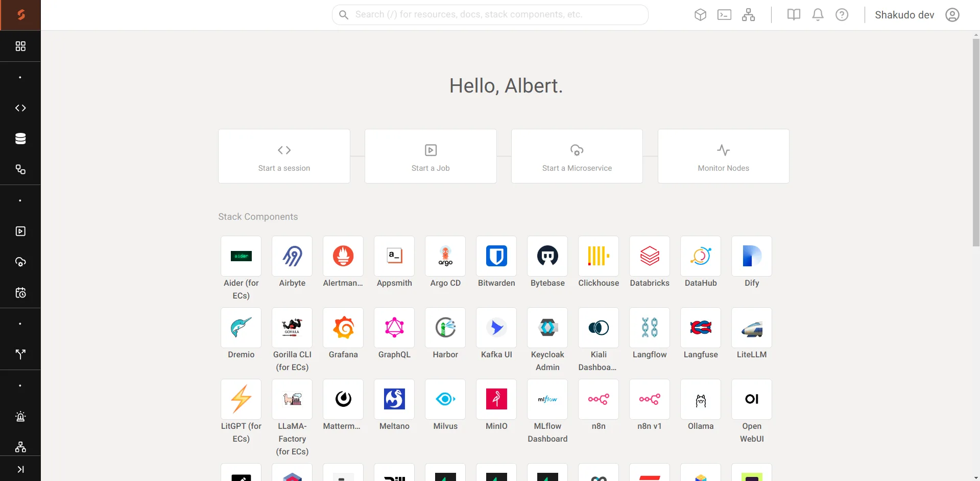Viewport: 980px width, 481px height.
Task: Click the notifications bell icon
Action: (x=818, y=15)
